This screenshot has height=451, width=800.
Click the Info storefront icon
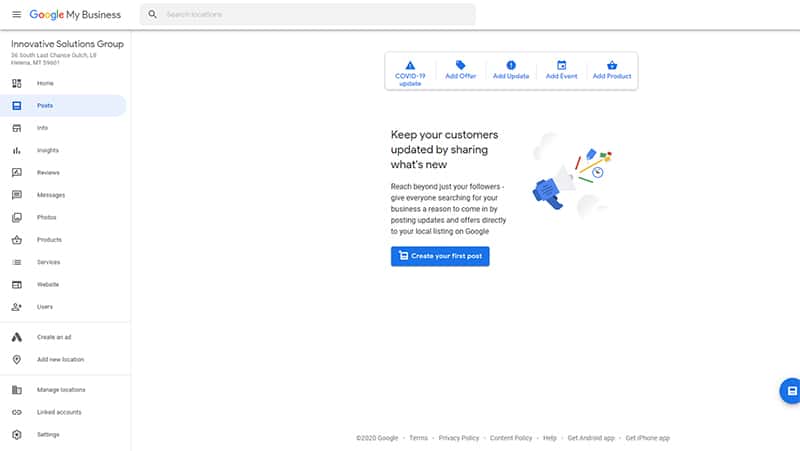(x=17, y=128)
